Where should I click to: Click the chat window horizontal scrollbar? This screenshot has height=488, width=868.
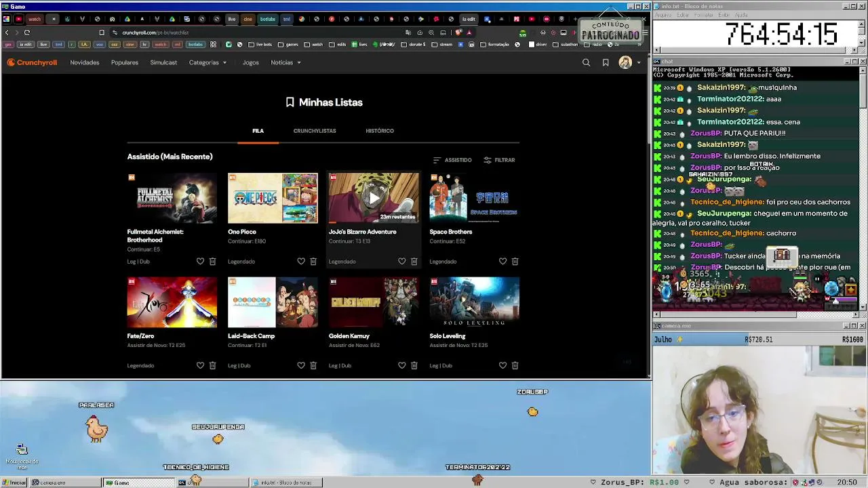(755, 314)
